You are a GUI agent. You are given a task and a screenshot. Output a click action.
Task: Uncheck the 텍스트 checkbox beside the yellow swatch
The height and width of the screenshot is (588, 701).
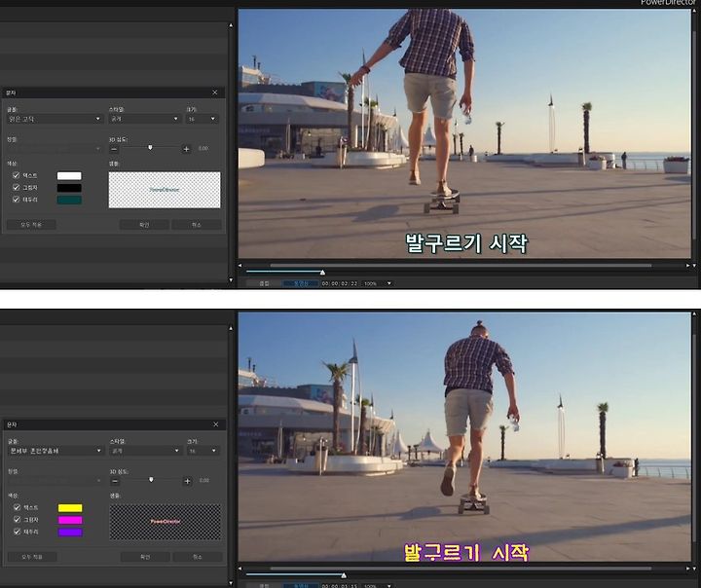[x=17, y=507]
